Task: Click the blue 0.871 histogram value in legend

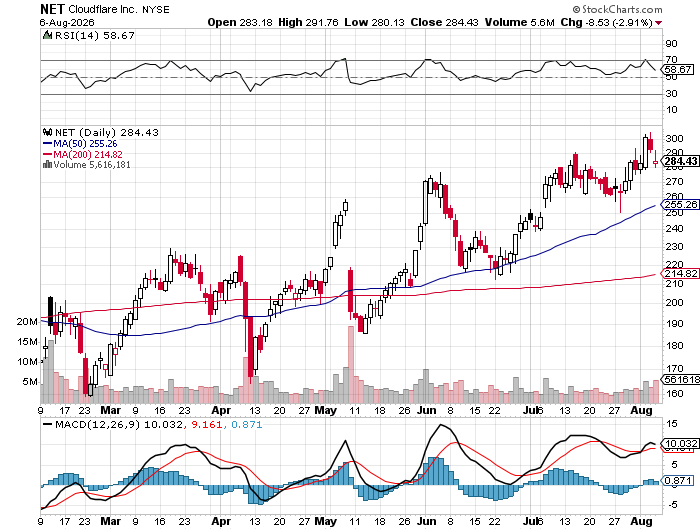Action: 247,424
